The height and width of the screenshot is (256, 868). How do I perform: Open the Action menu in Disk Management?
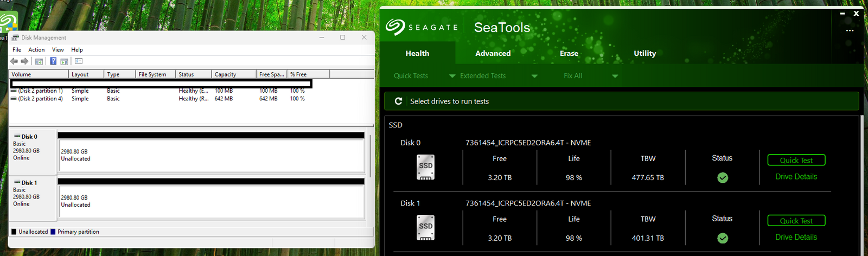click(x=36, y=50)
